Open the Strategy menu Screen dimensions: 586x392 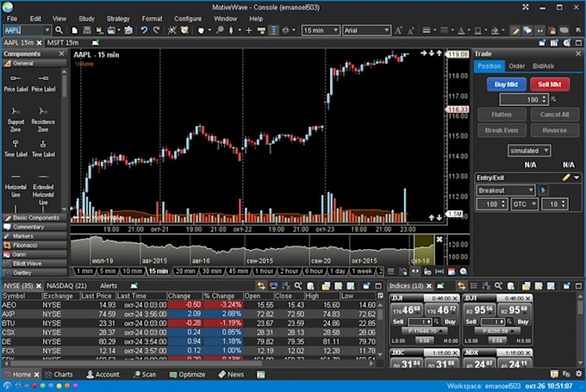pyautogui.click(x=118, y=18)
